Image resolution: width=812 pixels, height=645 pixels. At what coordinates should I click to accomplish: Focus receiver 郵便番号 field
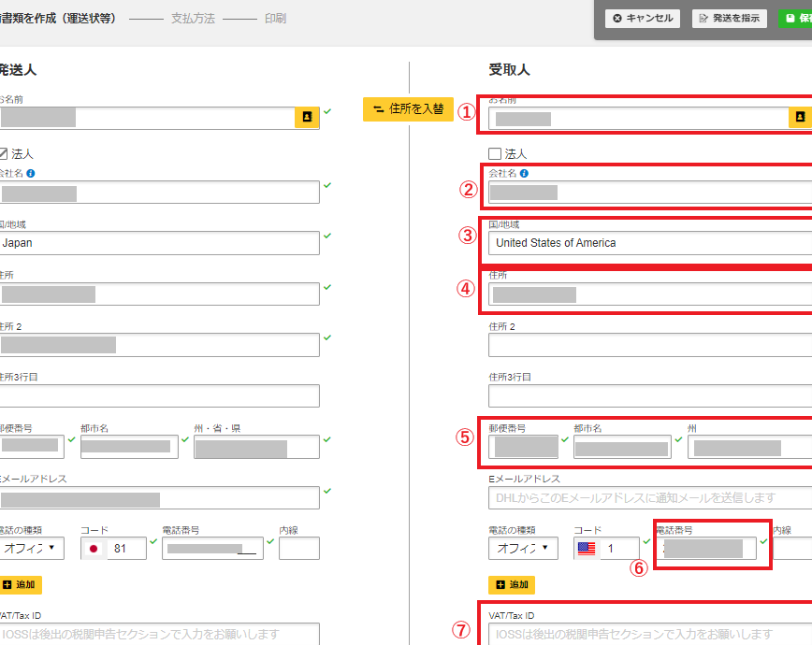(x=524, y=447)
